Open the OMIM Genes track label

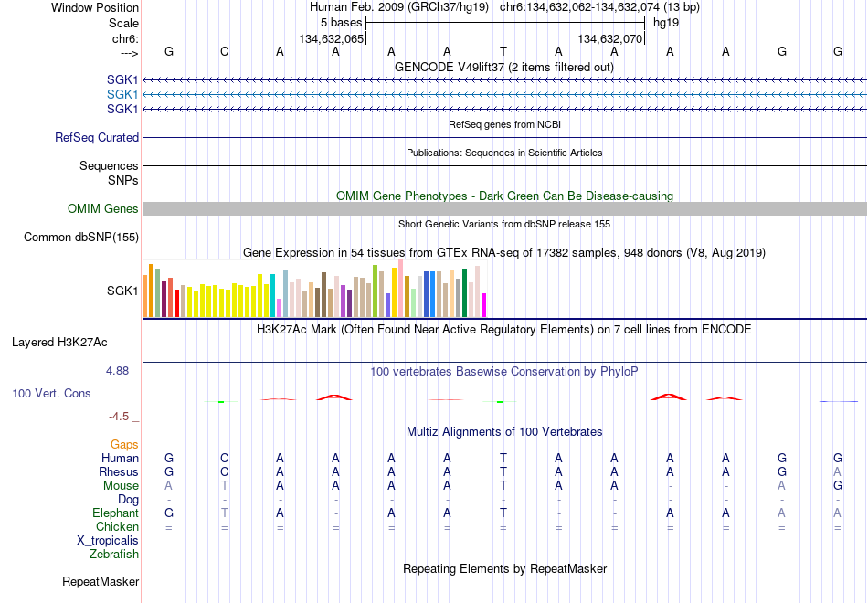pyautogui.click(x=103, y=208)
